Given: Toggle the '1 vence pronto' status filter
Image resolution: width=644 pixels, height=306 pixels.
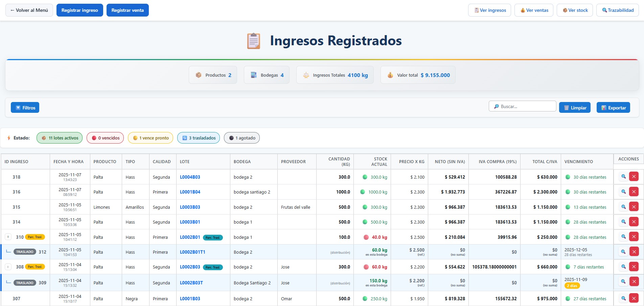Looking at the screenshot, I should [x=151, y=138].
